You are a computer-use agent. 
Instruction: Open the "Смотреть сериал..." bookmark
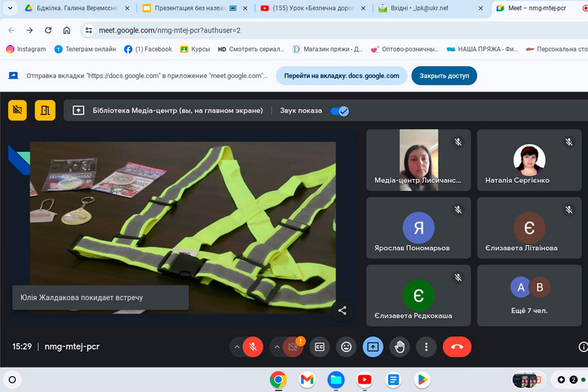pyautogui.click(x=251, y=49)
